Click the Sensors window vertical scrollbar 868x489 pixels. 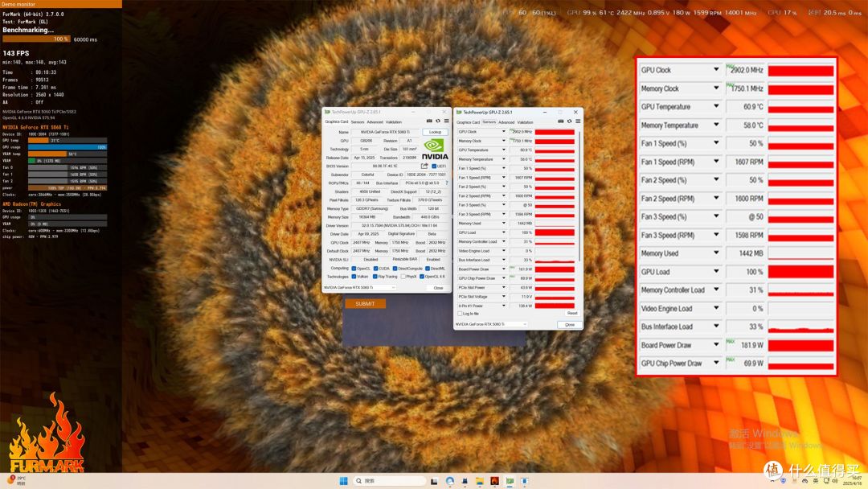(579, 196)
